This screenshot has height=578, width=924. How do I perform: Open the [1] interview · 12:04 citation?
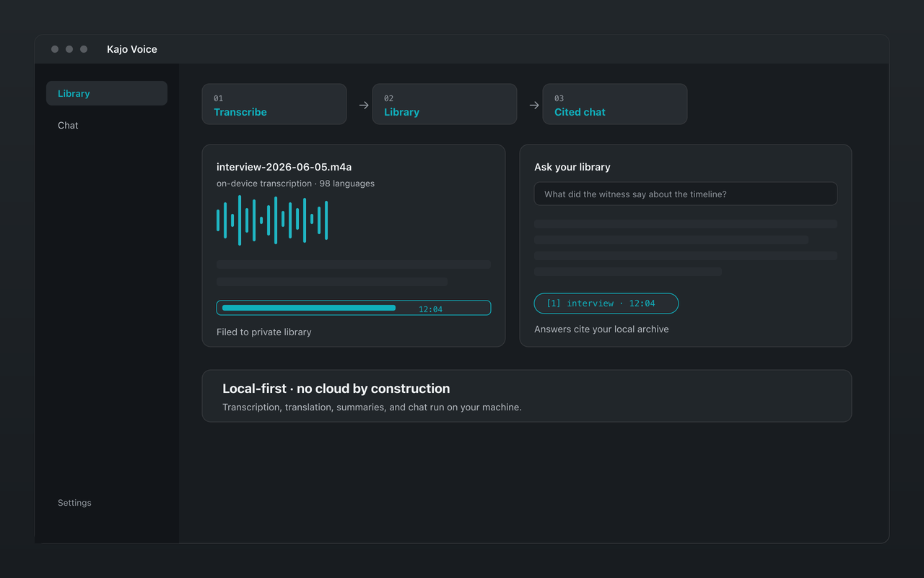point(606,303)
